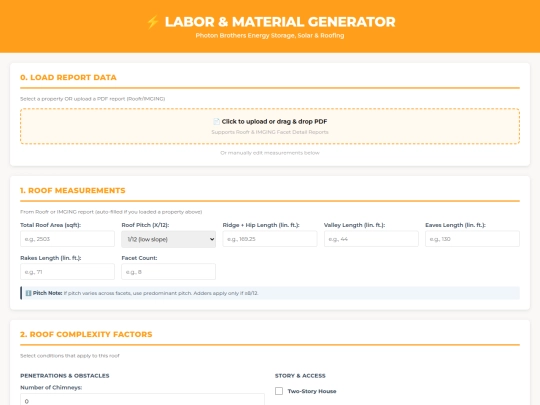Click the Total Roof Area input field
The height and width of the screenshot is (405, 540).
67,239
